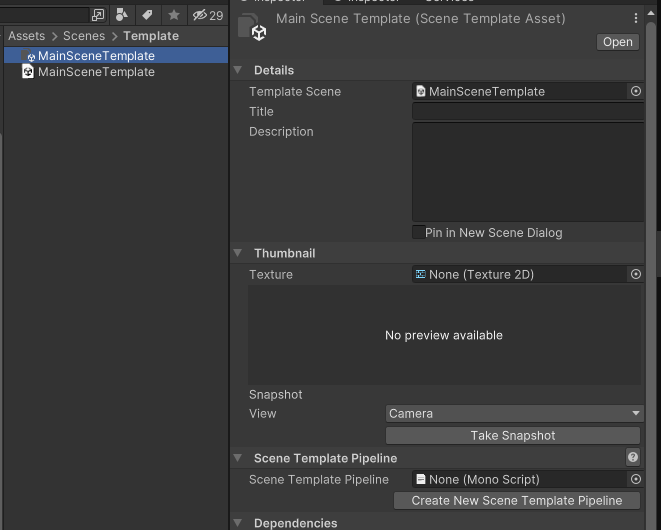
Task: Navigate to Scenes in breadcrumb
Action: click(x=84, y=36)
